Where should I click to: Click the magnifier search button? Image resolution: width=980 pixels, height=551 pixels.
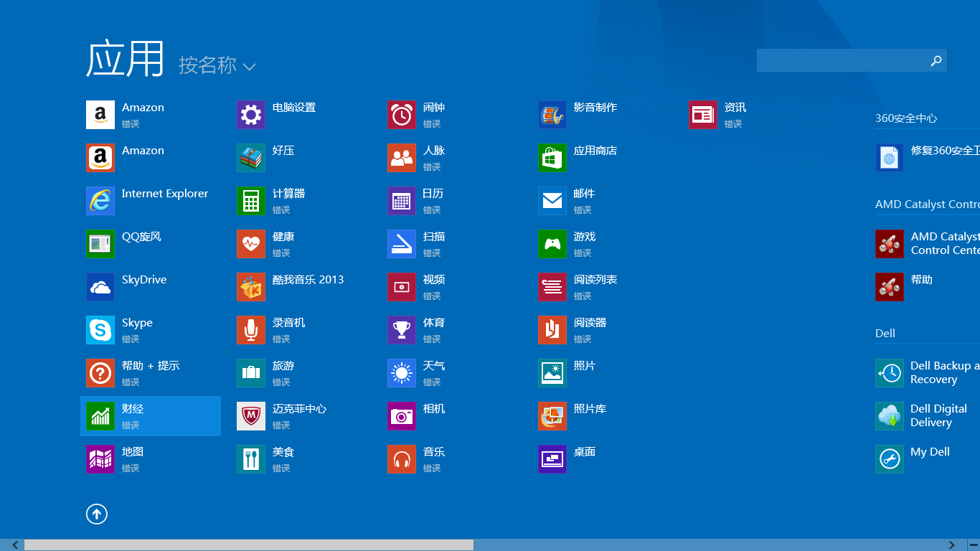936,61
